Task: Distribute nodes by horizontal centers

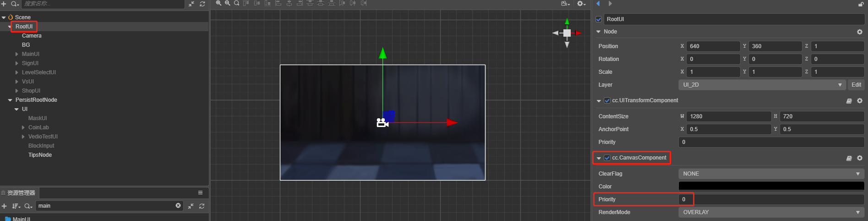Action: (353, 3)
